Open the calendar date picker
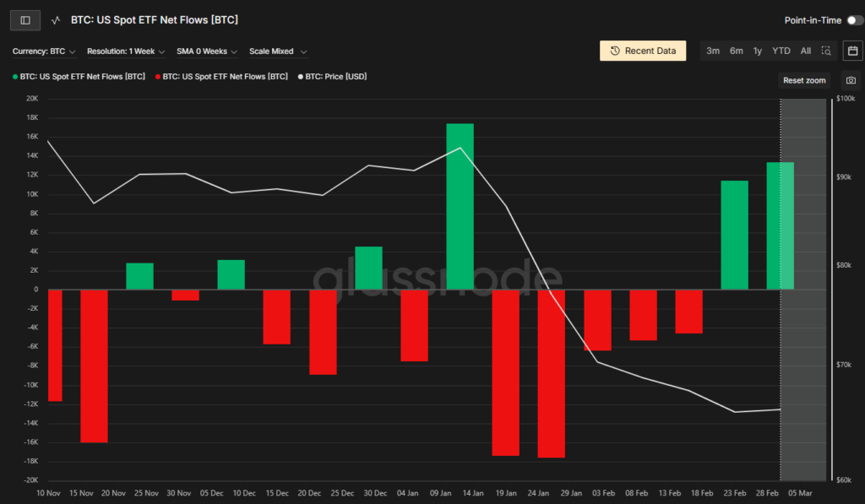865x504 pixels. click(851, 51)
